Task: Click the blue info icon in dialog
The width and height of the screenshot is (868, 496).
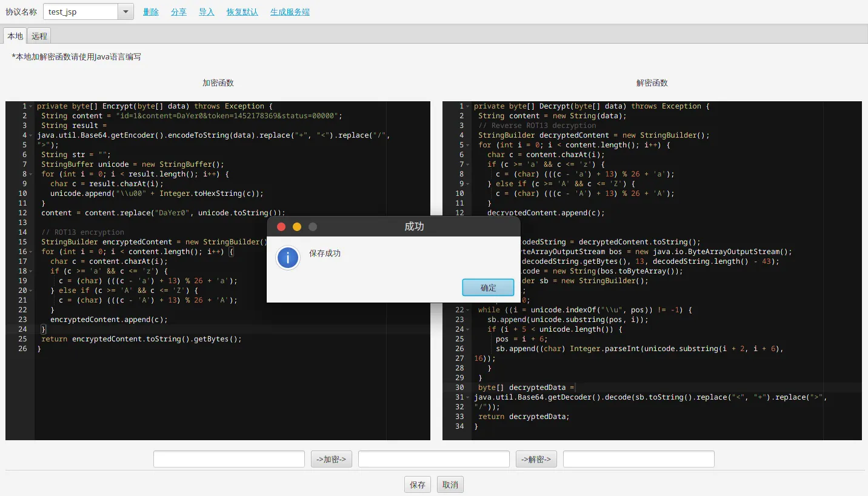Action: (287, 258)
